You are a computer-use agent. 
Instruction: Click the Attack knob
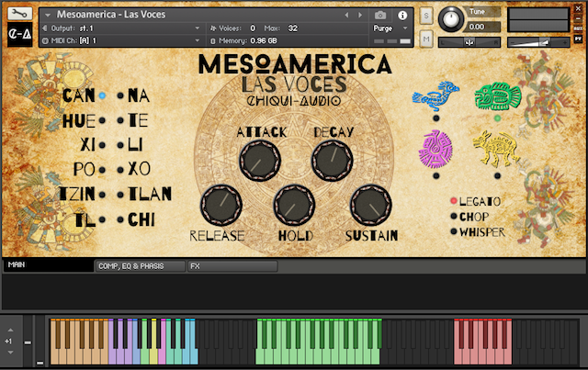[262, 160]
